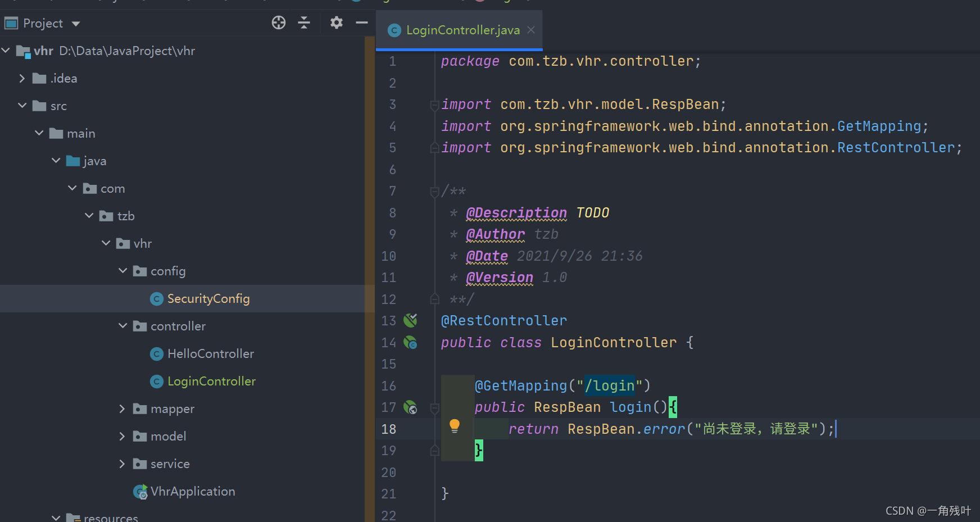
Task: Open Project panel settings gear
Action: (336, 22)
